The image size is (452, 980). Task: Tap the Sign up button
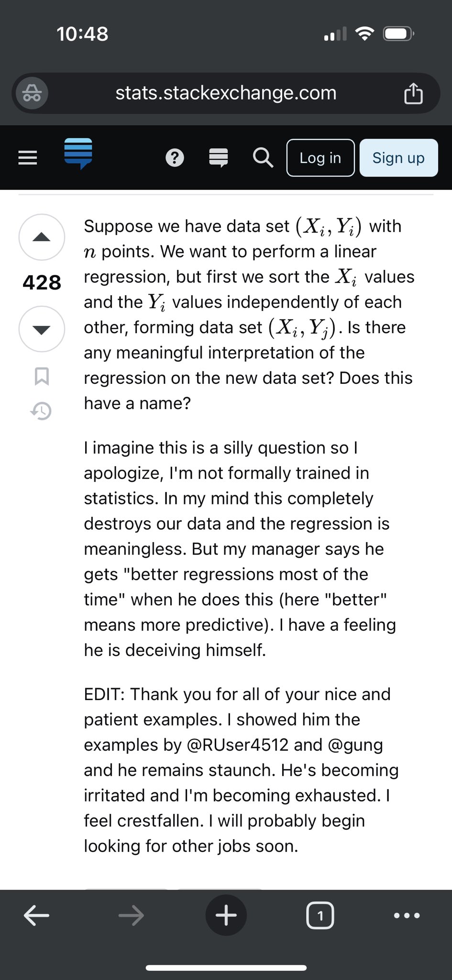click(x=398, y=158)
